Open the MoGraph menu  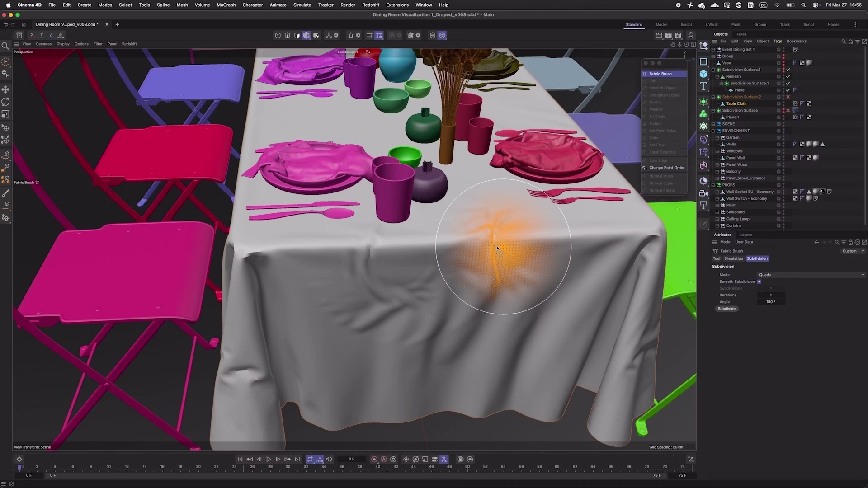click(x=226, y=5)
